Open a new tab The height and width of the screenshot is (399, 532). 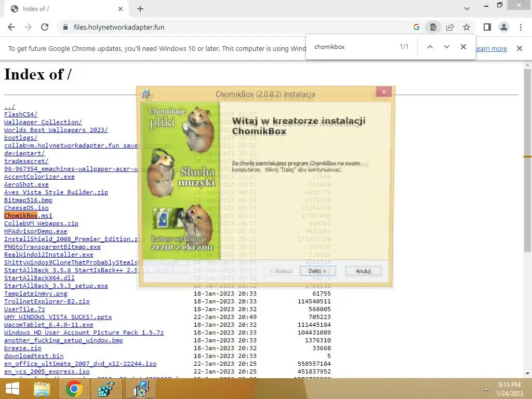click(140, 9)
